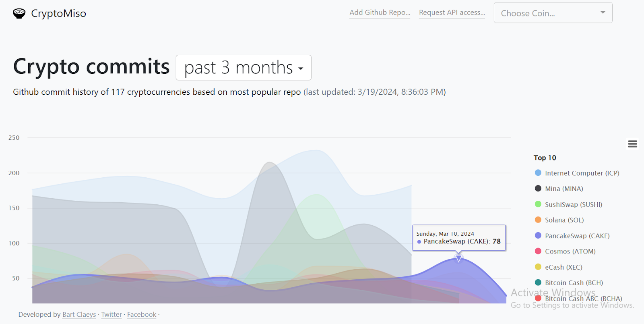Click the CryptoMiso bowl logo icon
This screenshot has height=324, width=644.
point(19,14)
